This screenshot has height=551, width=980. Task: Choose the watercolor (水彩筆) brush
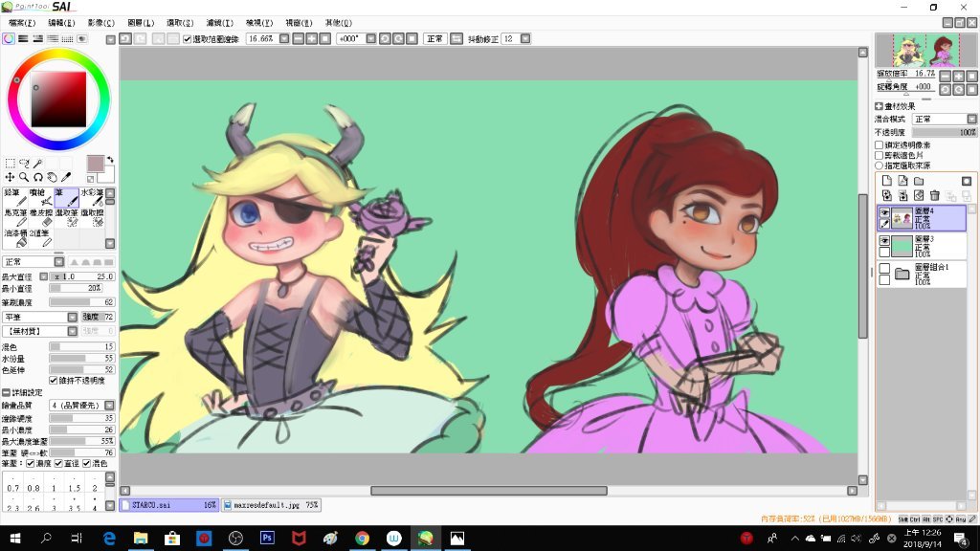coord(91,197)
